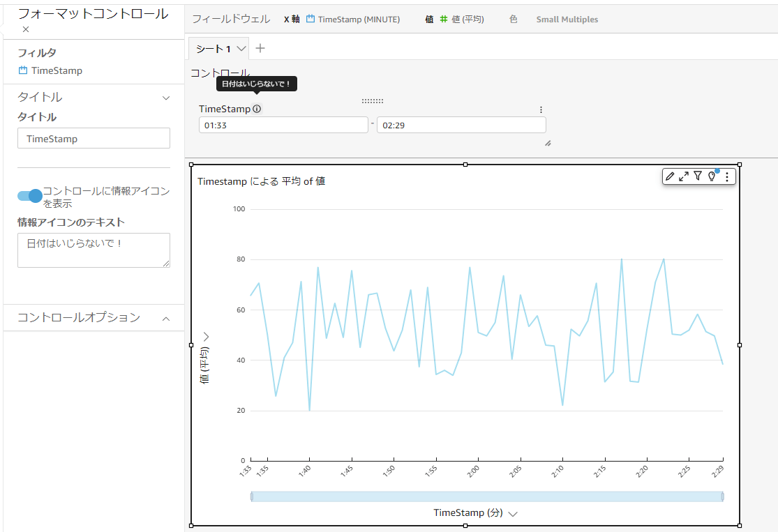The width and height of the screenshot is (778, 532).
Task: Collapse the タイトル section chevron
Action: tap(166, 98)
